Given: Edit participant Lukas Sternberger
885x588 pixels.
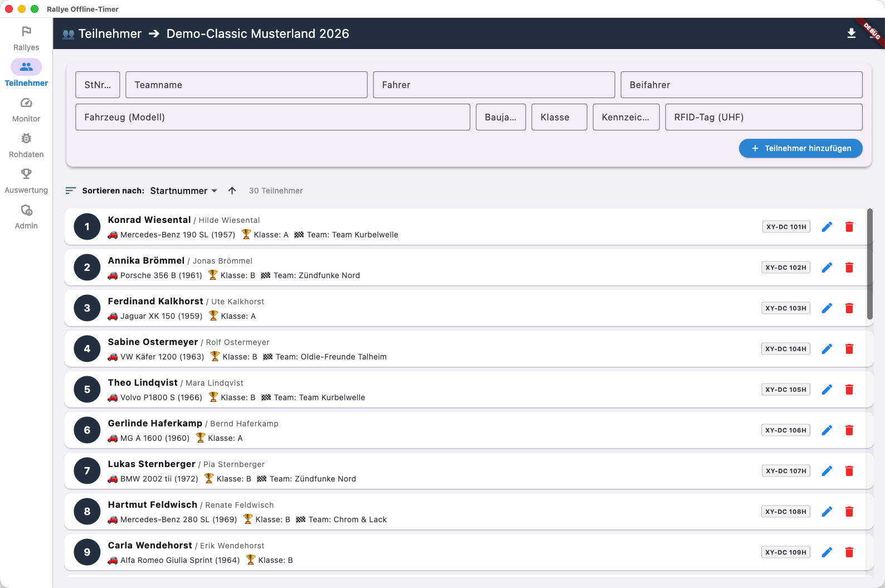Looking at the screenshot, I should tap(827, 471).
